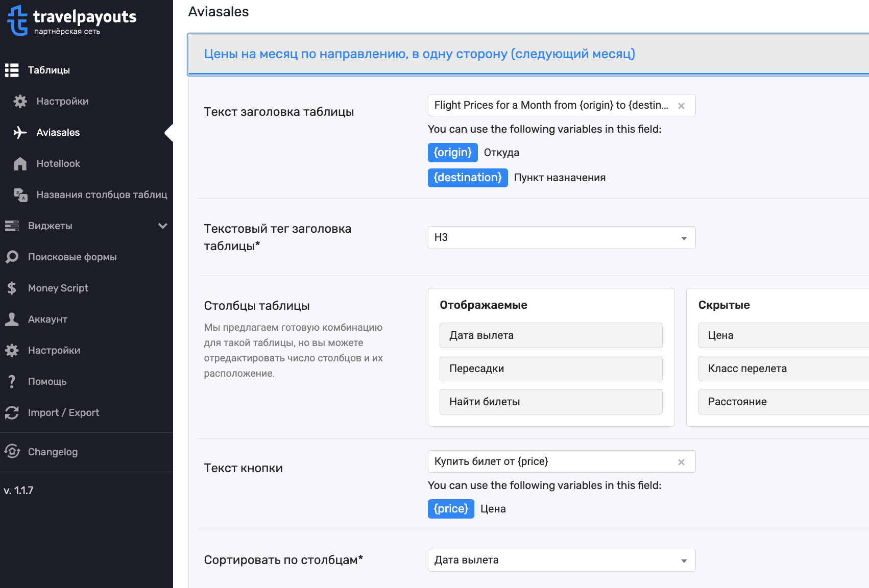Click the Таблицы list icon in sidebar
869x588 pixels.
[12, 70]
